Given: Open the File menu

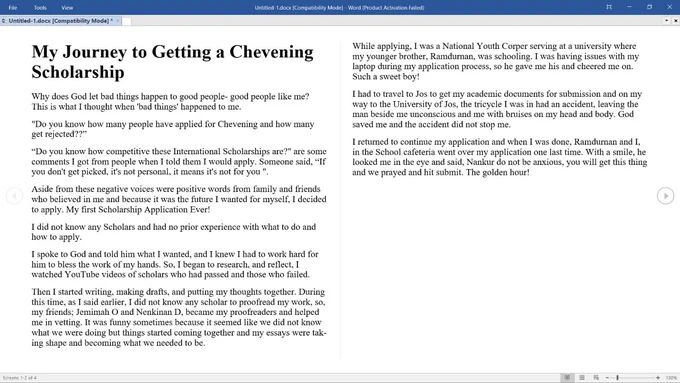Looking at the screenshot, I should (13, 7).
